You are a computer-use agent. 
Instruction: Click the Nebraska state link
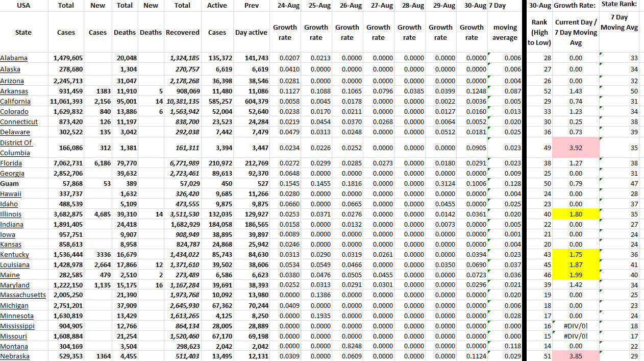[15, 356]
